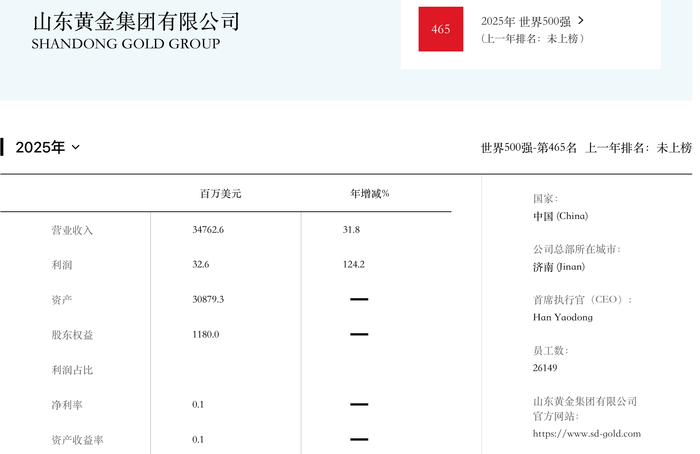Select the CEO name Han Yaodong
The image size is (700, 454).
562,317
